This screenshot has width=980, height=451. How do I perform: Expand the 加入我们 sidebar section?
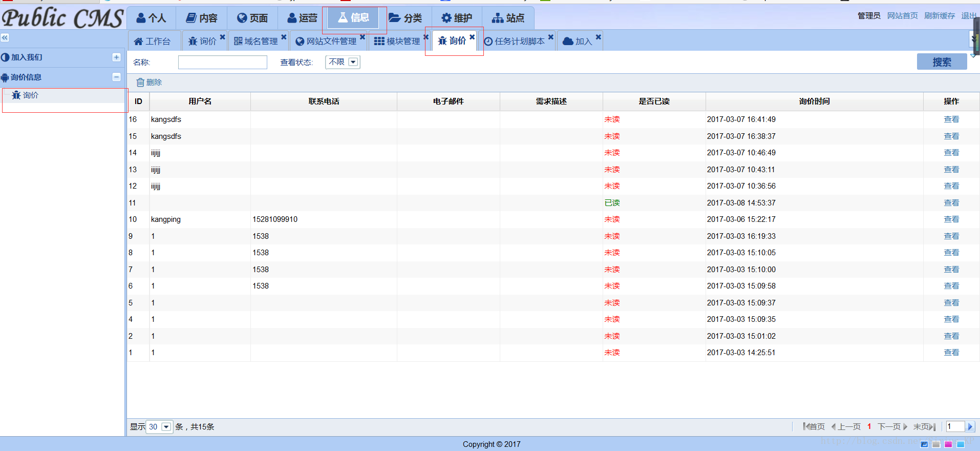(116, 57)
